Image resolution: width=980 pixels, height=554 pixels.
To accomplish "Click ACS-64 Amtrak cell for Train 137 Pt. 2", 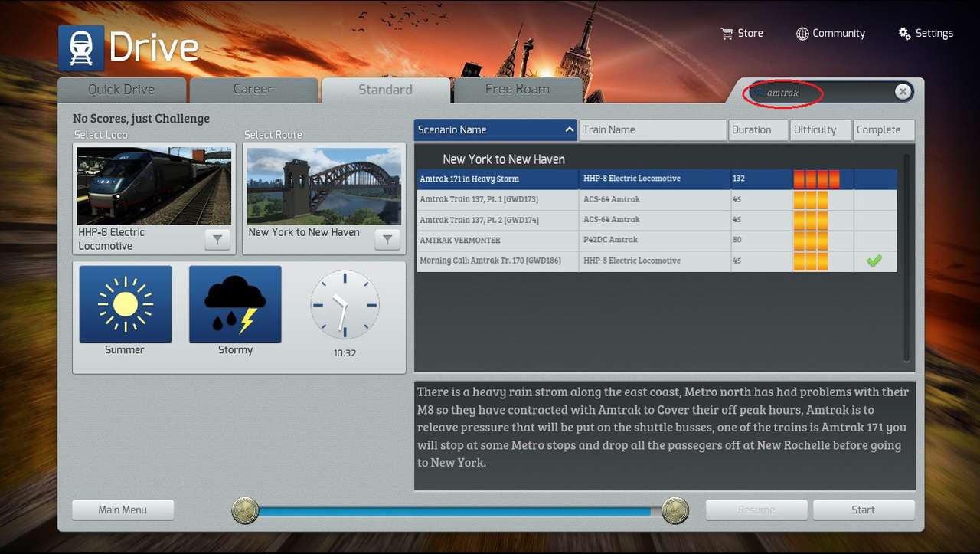I will 655,220.
